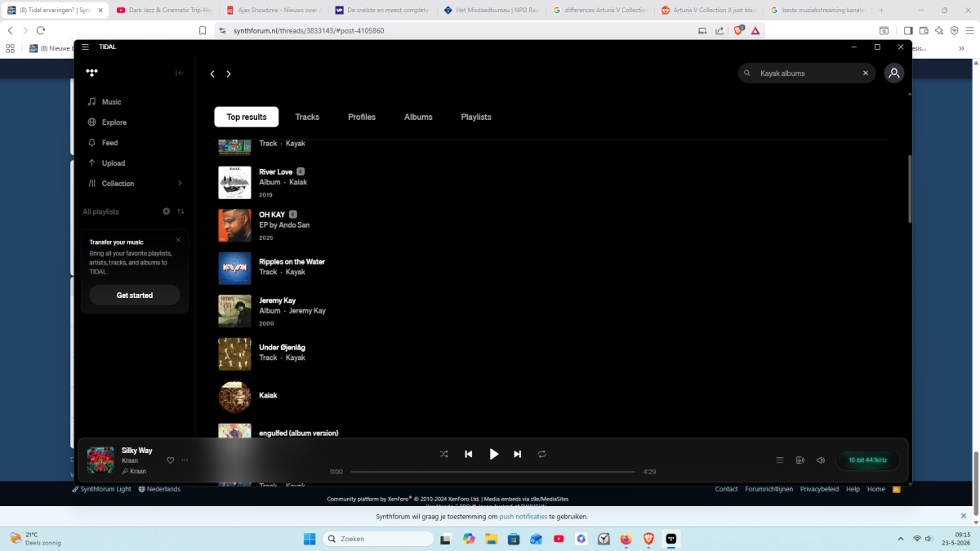Dismiss the Synthforum notification bar

coord(964,516)
